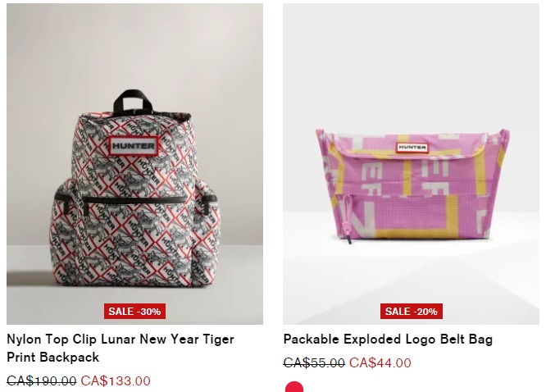The image size is (546, 392).
Task: Click the 'Print Backpack' second title line
Action: 53,358
